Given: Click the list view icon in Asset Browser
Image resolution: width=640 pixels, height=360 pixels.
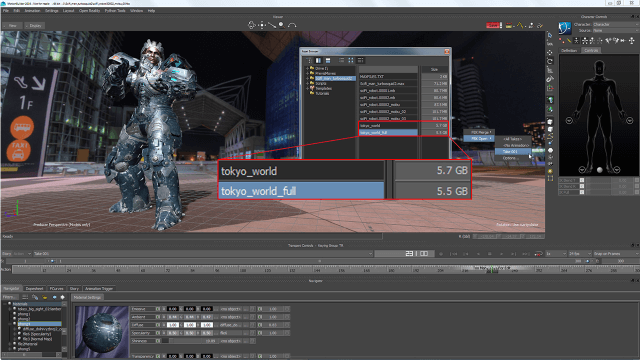Looking at the screenshot, I should 341,60.
